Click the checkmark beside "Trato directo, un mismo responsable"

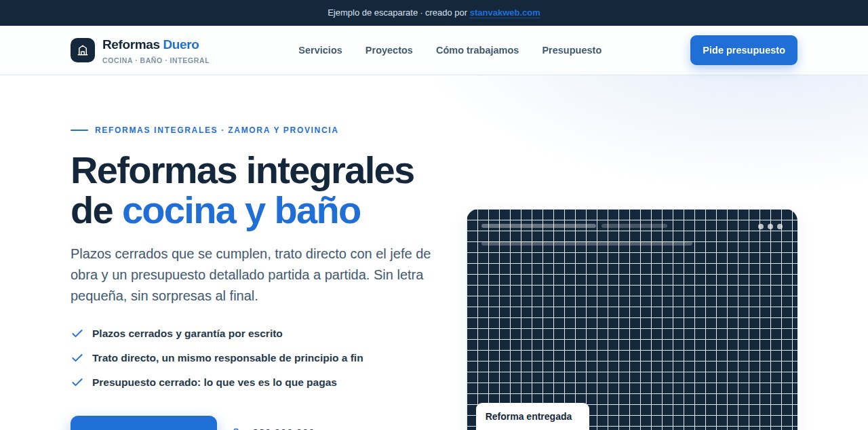tap(77, 358)
